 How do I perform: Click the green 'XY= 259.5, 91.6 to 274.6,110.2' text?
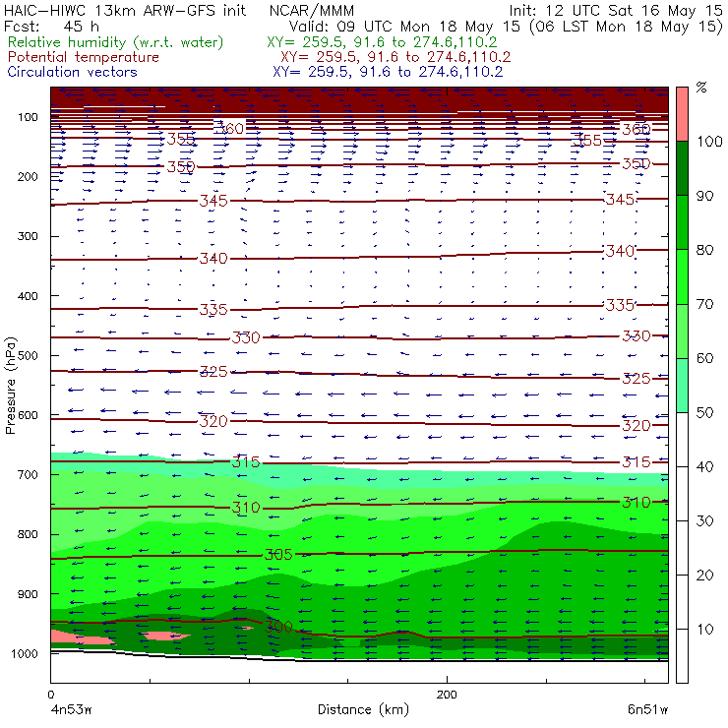click(382, 42)
